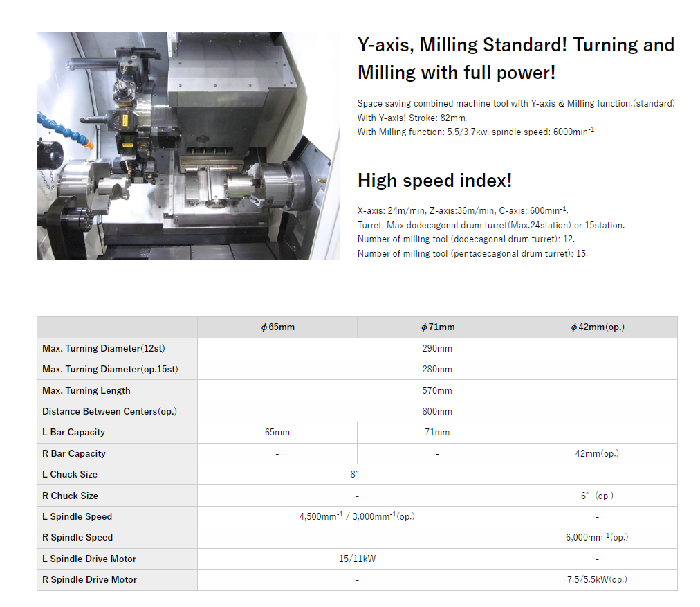Click the 'Distance Between Centers(op.)' row label
Screen dimensions: 700x607
click(x=109, y=411)
